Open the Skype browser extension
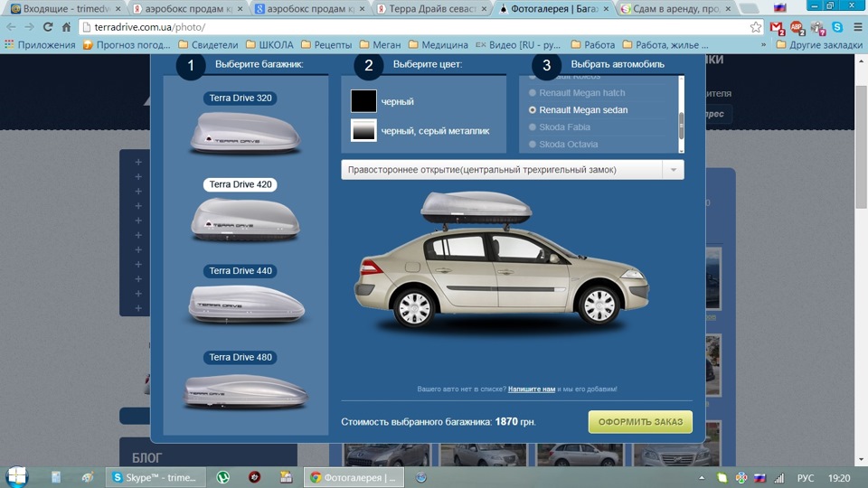Viewport: 868px width, 488px height. [837, 27]
